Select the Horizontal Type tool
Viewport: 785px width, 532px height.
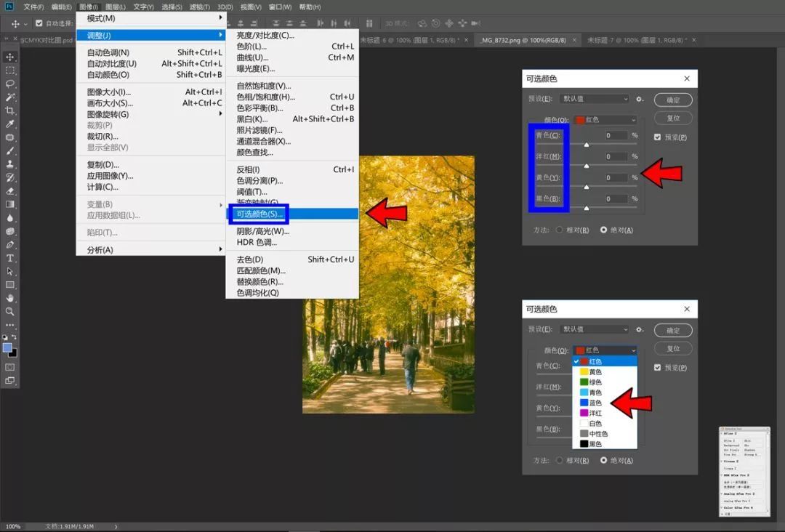click(10, 258)
